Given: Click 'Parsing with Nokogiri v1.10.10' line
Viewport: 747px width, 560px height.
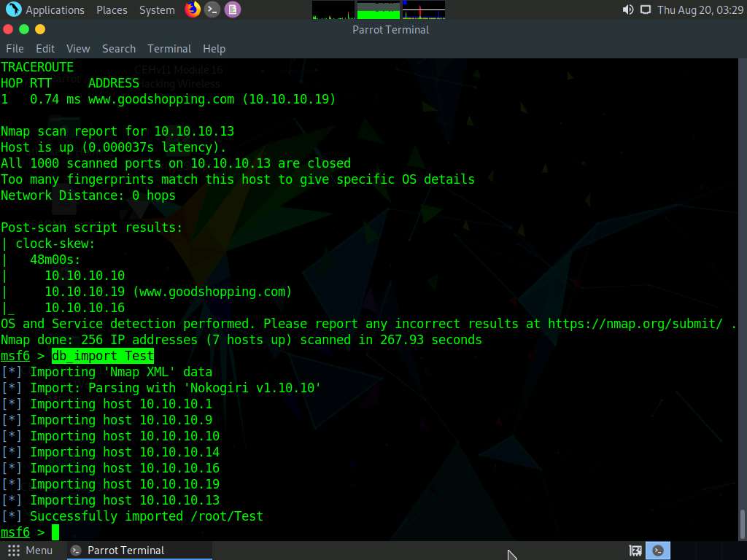Looking at the screenshot, I should [161, 388].
